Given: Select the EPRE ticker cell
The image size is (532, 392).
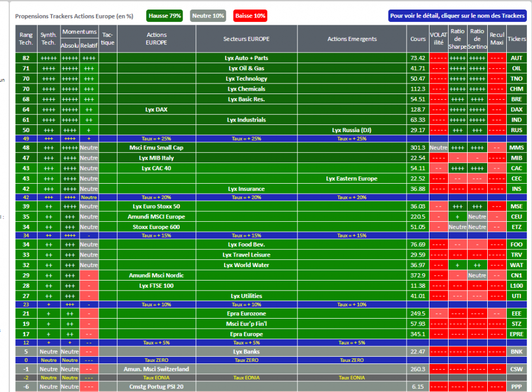Looking at the screenshot, I should click(516, 334).
